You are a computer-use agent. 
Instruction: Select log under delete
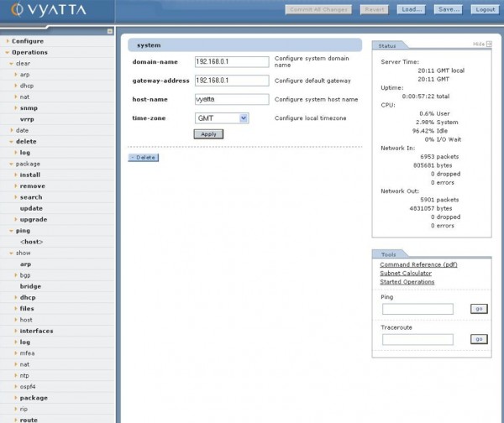[24, 153]
